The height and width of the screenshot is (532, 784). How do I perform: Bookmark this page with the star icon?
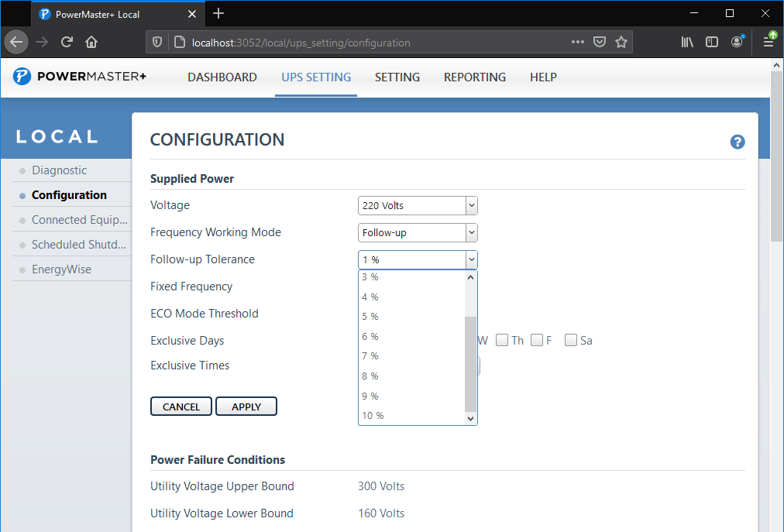[x=621, y=42]
